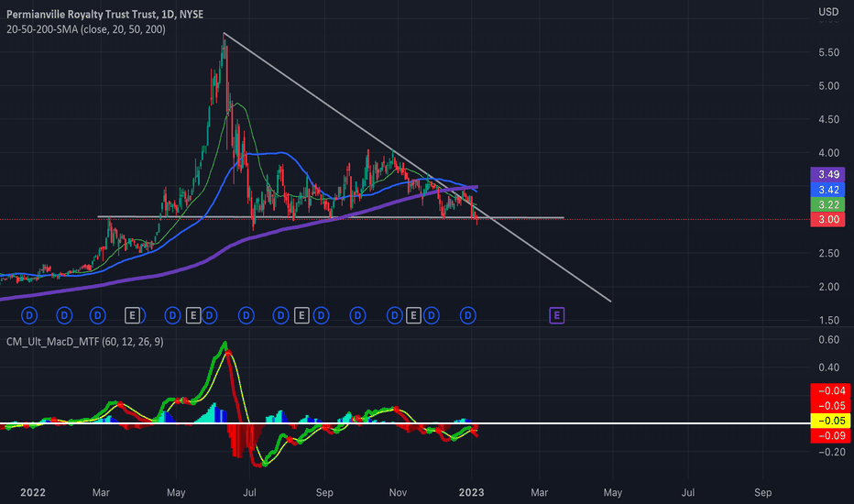Click the last dividend D marker before 2023

pos(468,315)
